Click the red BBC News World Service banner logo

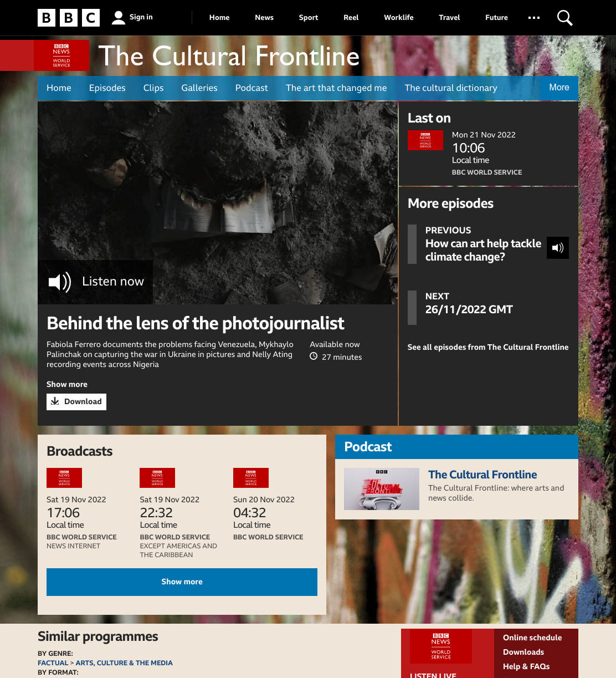tap(61, 55)
